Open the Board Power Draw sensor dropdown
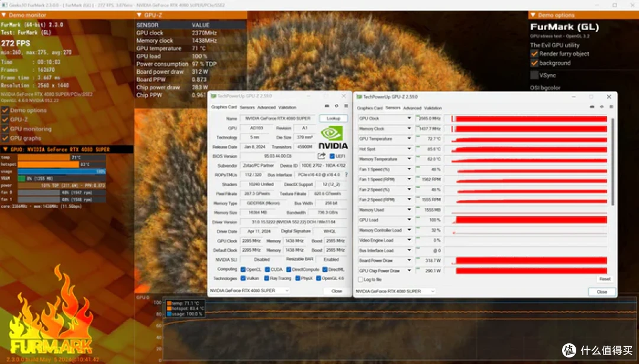 [x=409, y=261]
